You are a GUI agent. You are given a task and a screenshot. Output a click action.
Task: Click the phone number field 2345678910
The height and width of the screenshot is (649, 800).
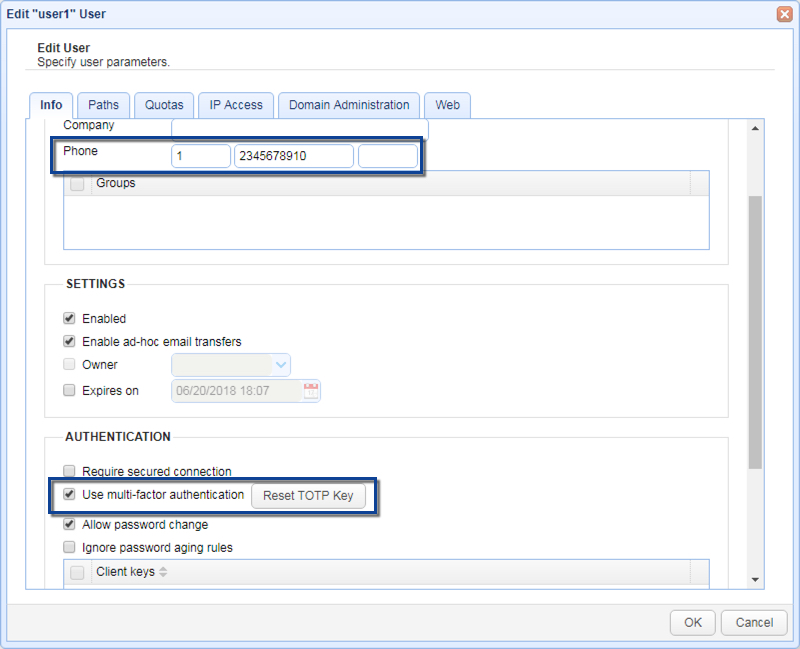pos(293,156)
